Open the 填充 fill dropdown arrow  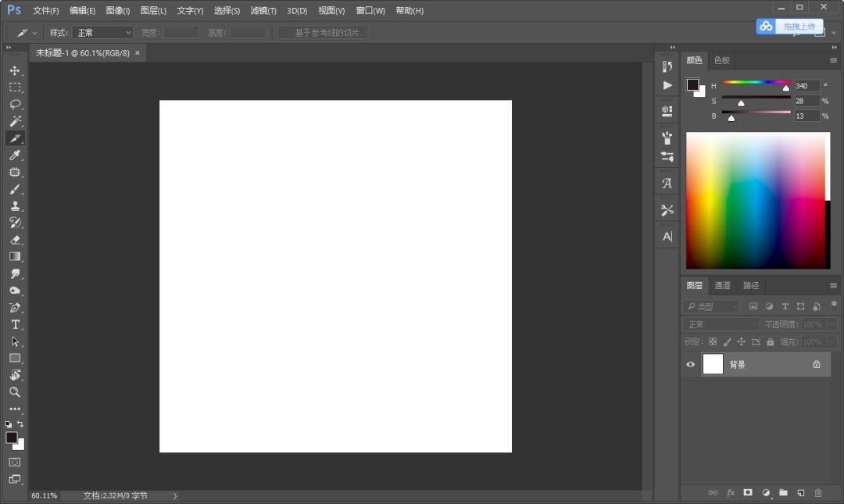click(x=832, y=342)
